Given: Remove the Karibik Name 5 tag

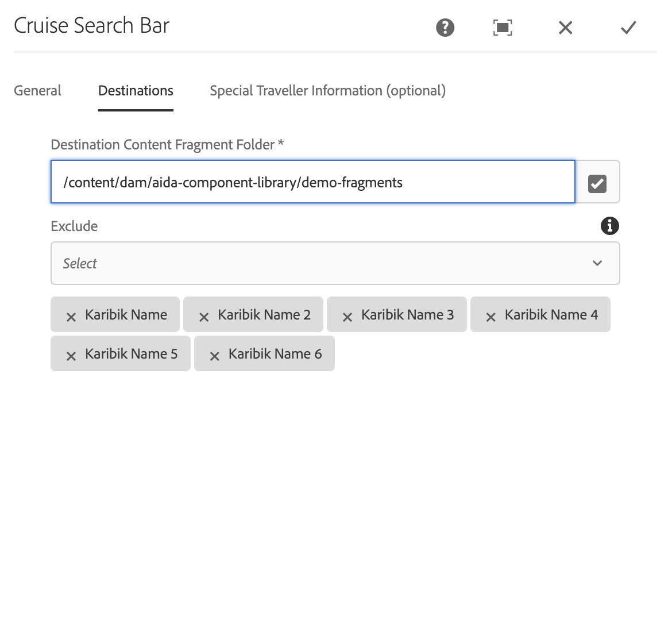Looking at the screenshot, I should (71, 355).
